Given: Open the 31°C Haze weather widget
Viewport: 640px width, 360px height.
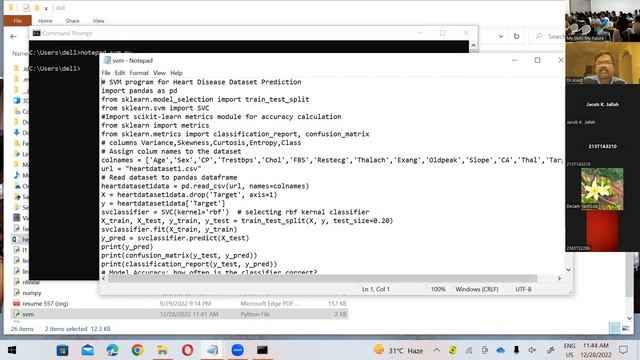Looking at the screenshot, I should pos(398,350).
